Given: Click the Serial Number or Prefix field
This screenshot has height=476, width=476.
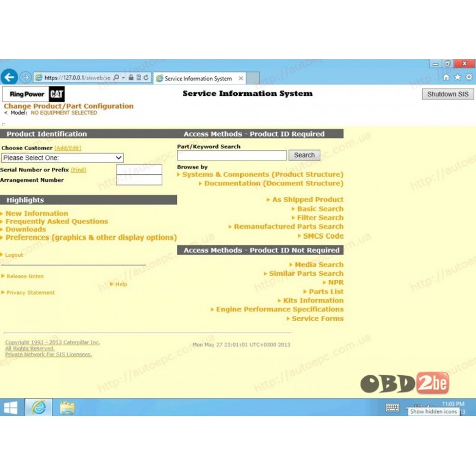Looking at the screenshot, I should 139,170.
